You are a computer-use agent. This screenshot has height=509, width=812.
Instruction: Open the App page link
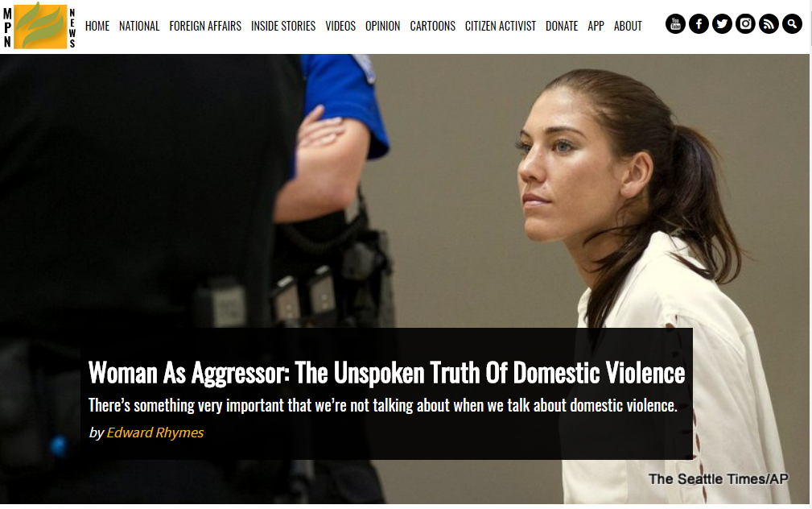(x=596, y=26)
